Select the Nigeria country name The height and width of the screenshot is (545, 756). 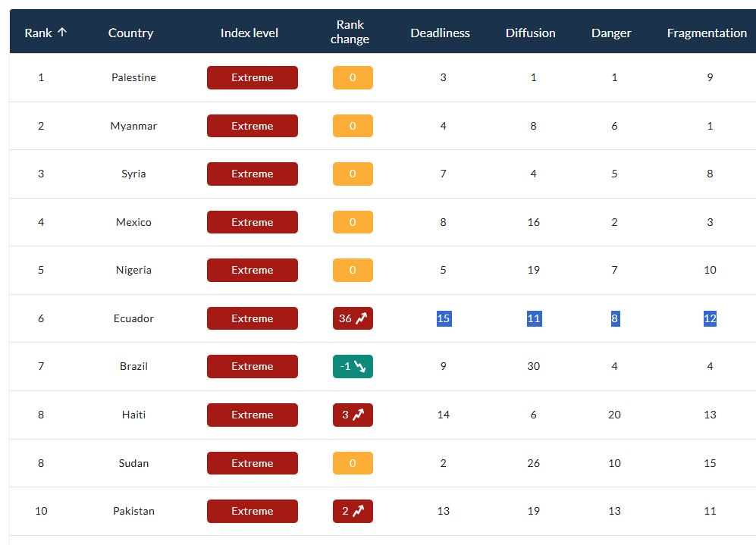point(133,270)
